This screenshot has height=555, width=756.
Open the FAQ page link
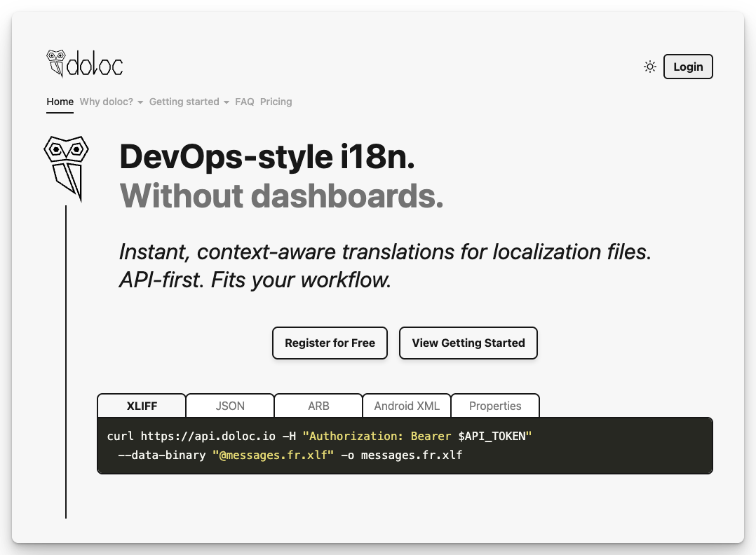245,102
